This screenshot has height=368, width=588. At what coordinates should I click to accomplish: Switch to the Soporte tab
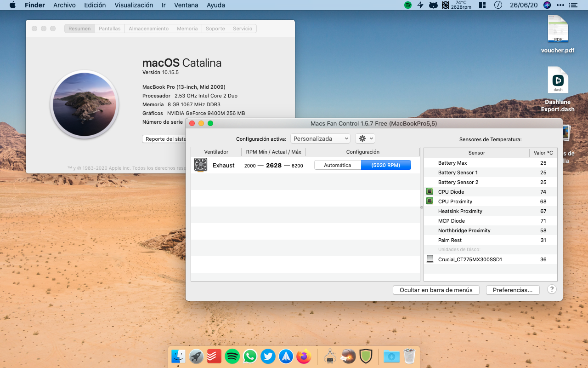pos(215,29)
